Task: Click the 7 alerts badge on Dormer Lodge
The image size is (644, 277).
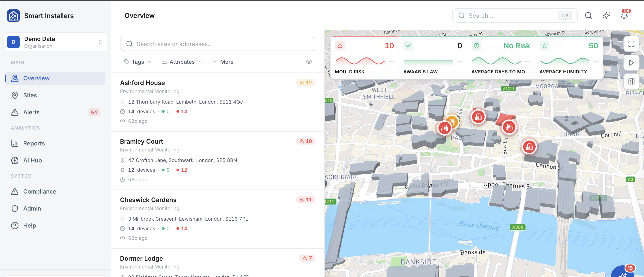Action: click(x=307, y=258)
